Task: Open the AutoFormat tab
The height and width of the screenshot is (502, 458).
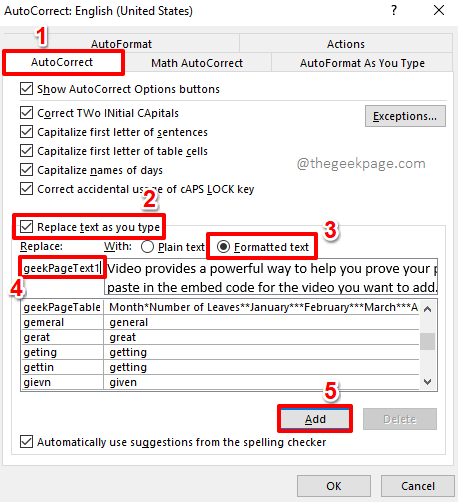Action: [121, 44]
